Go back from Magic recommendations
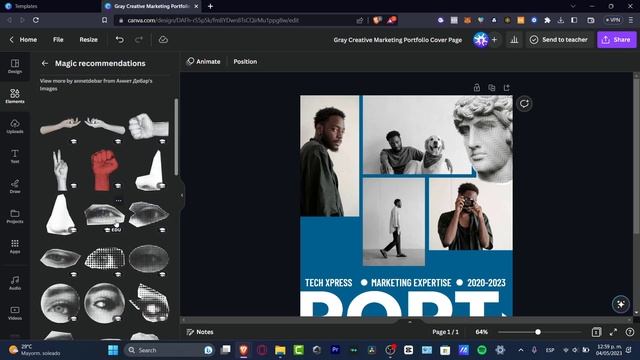This screenshot has height=360, width=640. coord(45,63)
